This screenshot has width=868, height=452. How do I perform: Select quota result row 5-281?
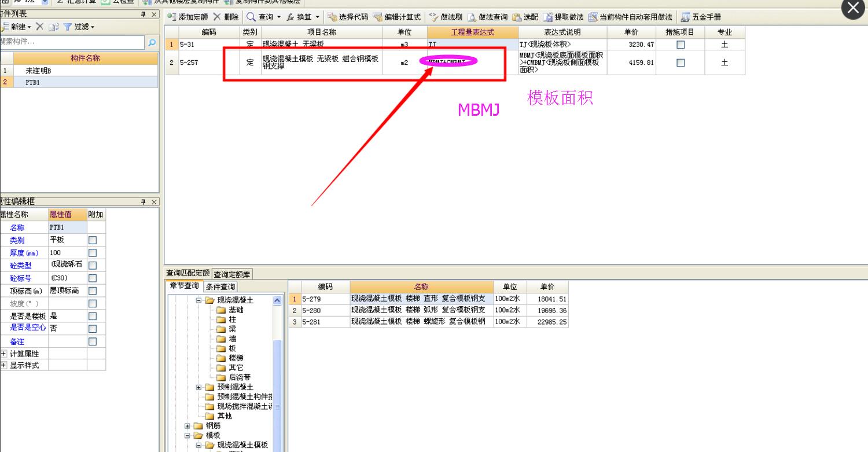click(428, 322)
